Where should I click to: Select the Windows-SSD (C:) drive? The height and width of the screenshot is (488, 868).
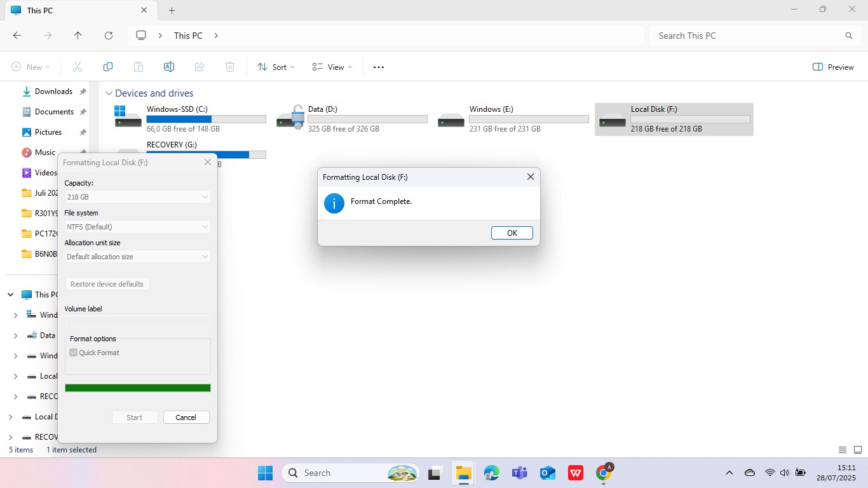(x=189, y=119)
